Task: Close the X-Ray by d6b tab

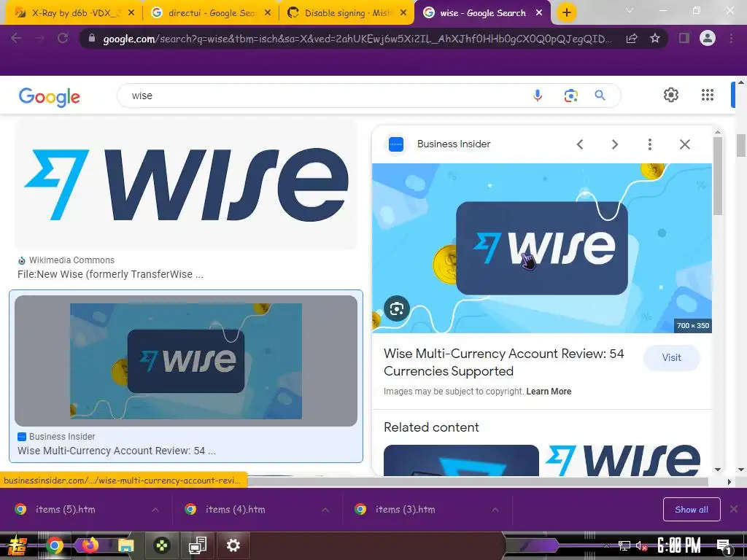Action: pyautogui.click(x=131, y=13)
